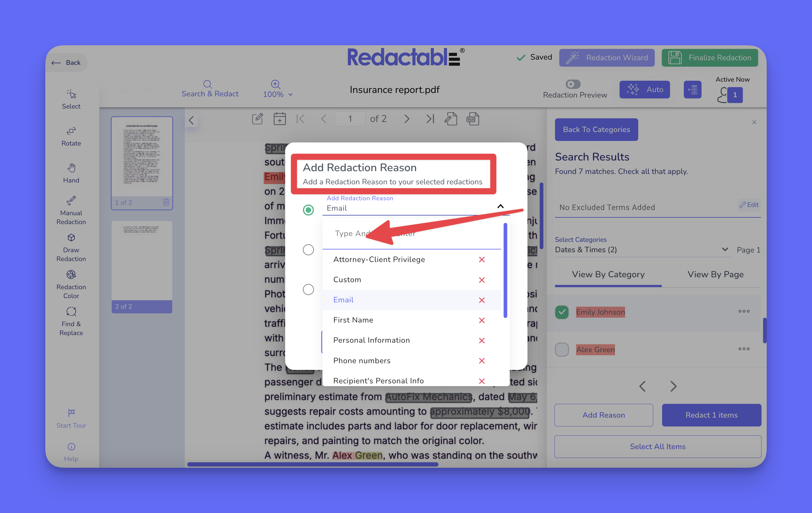
Task: Remove the Email reason with red X
Action: pyautogui.click(x=482, y=300)
